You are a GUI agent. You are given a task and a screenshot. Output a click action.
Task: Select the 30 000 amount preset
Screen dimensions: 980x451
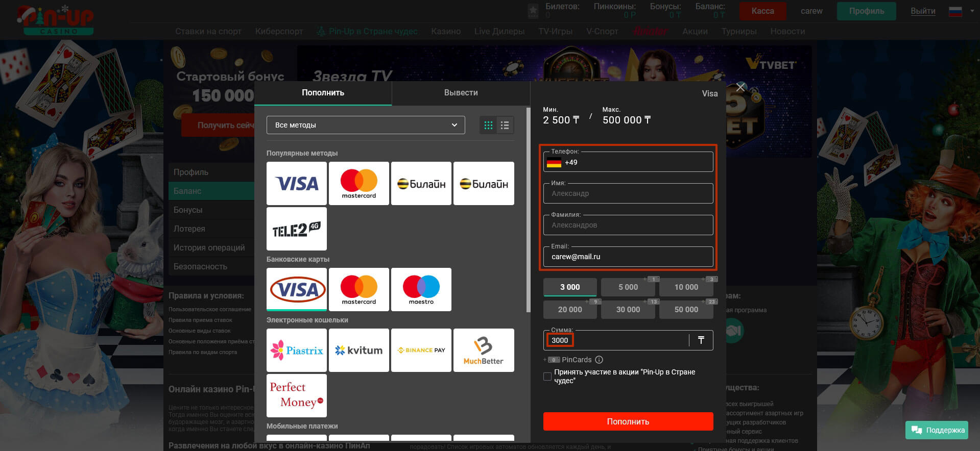click(628, 310)
